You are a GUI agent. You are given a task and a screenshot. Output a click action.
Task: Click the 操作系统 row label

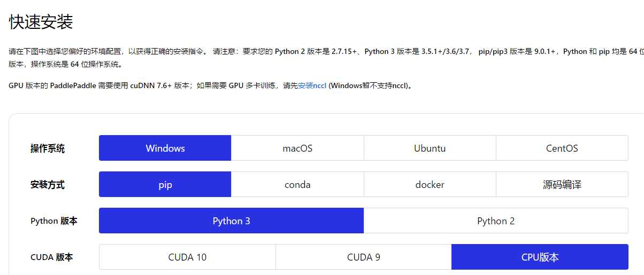(x=48, y=148)
